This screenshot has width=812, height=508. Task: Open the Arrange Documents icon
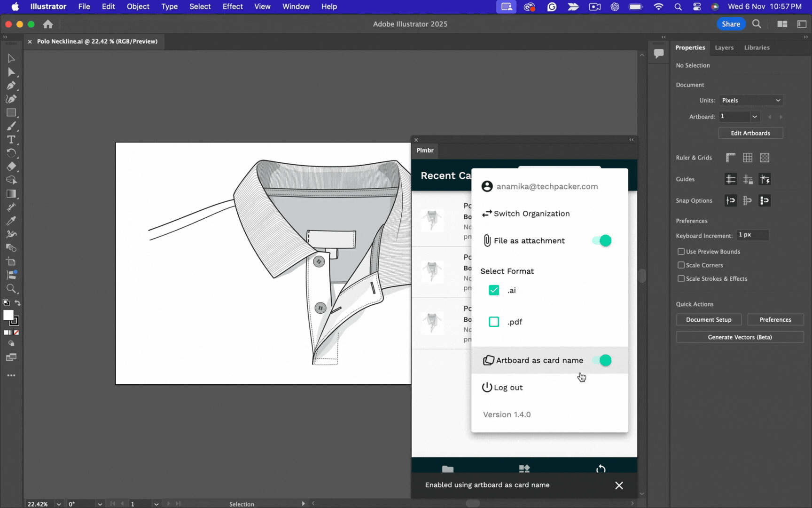click(x=782, y=24)
